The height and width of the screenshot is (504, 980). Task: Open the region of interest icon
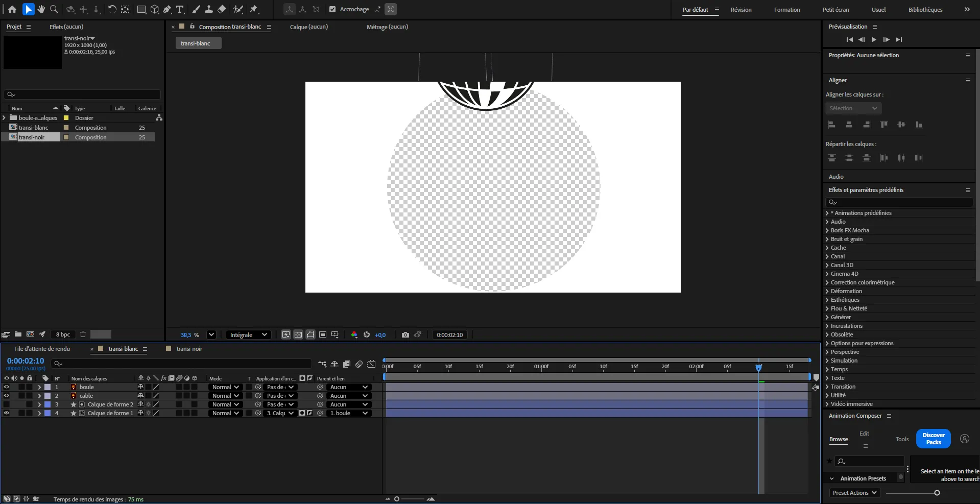pyautogui.click(x=323, y=335)
